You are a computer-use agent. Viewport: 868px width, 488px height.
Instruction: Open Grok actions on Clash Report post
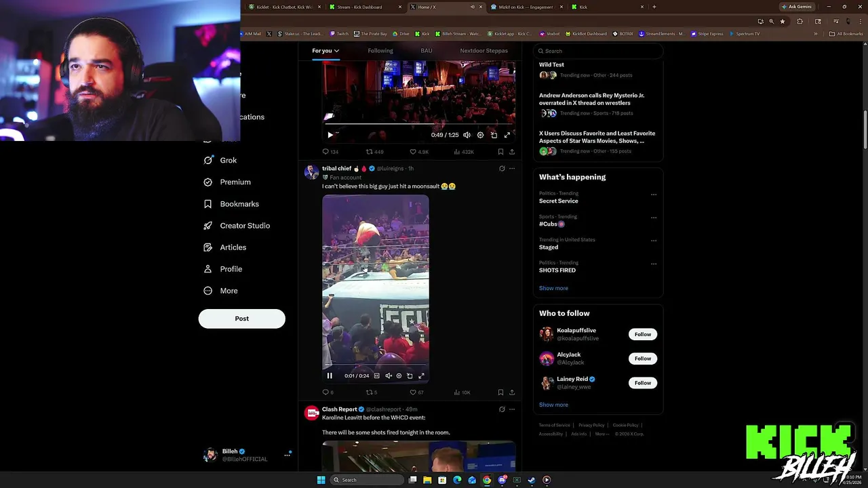click(502, 409)
